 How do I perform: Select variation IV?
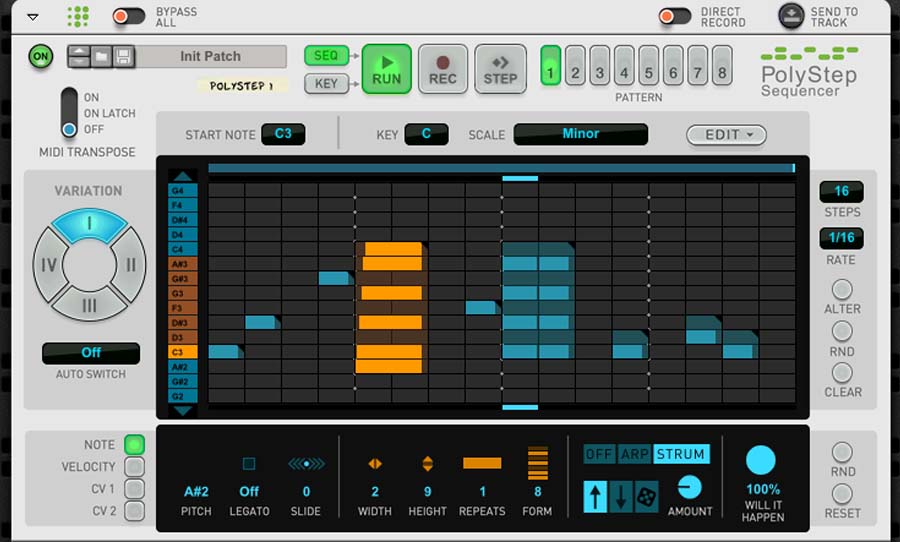(x=48, y=265)
